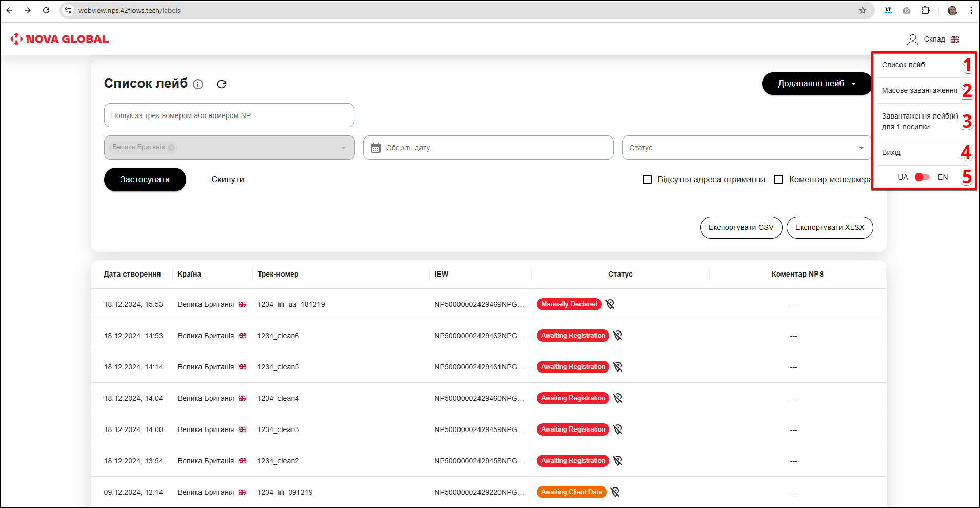Click the Коментар NPS column header
Screen dimensions: 980x508
797,274
